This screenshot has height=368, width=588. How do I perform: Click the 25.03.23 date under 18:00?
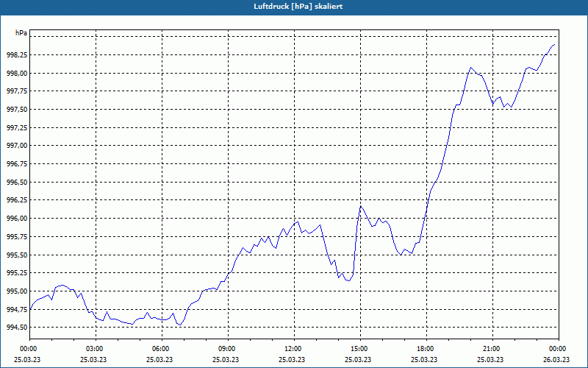point(424,359)
